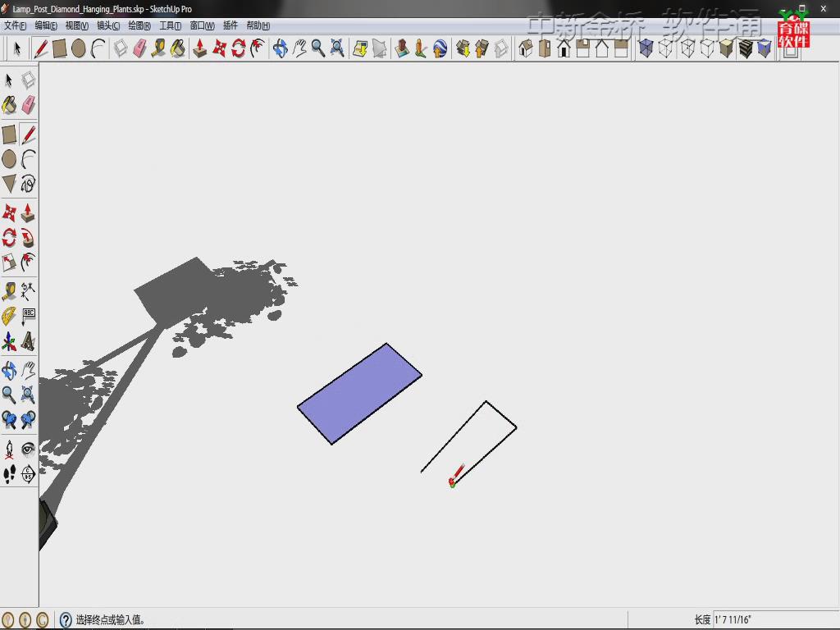Choose Arc tool in the left palette
This screenshot has height=630, width=840.
pos(29,159)
